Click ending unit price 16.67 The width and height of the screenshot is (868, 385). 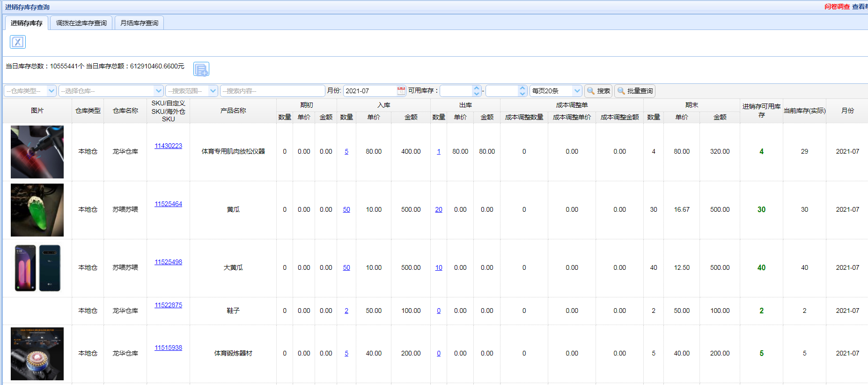[682, 209]
